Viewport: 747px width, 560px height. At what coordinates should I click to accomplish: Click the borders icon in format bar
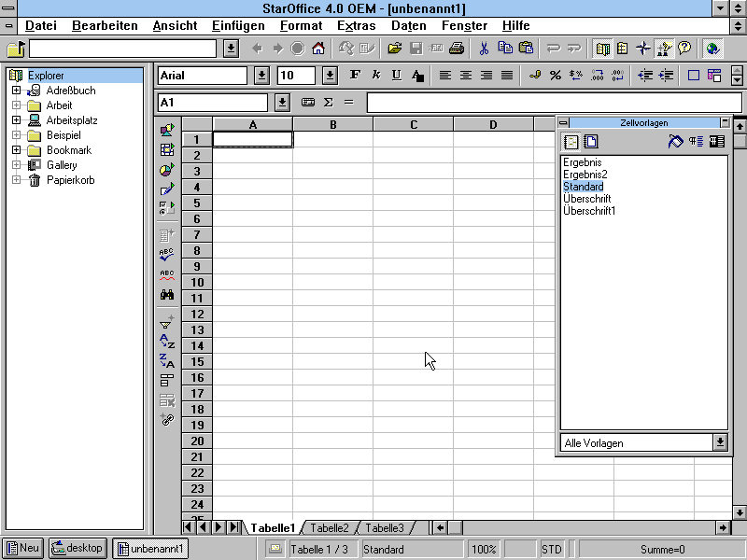pyautogui.click(x=694, y=76)
